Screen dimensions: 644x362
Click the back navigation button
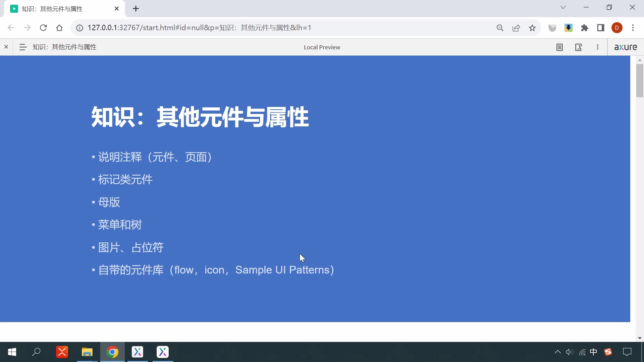click(11, 28)
